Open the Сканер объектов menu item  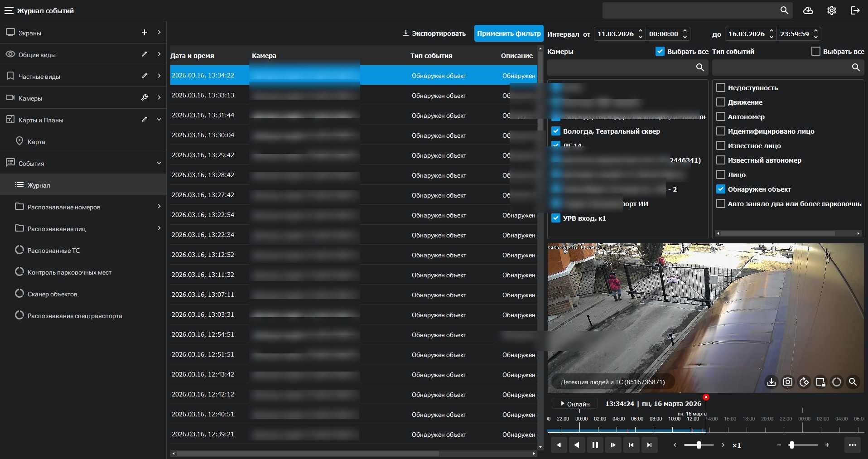52,294
